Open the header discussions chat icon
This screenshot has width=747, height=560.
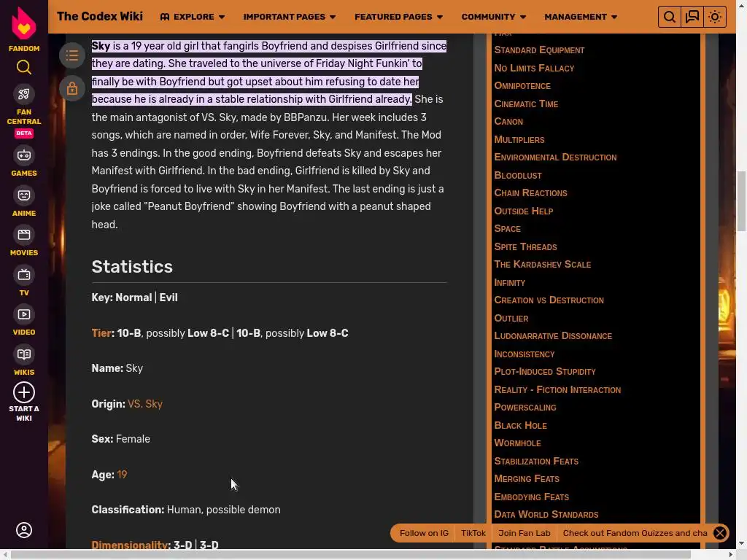click(692, 17)
